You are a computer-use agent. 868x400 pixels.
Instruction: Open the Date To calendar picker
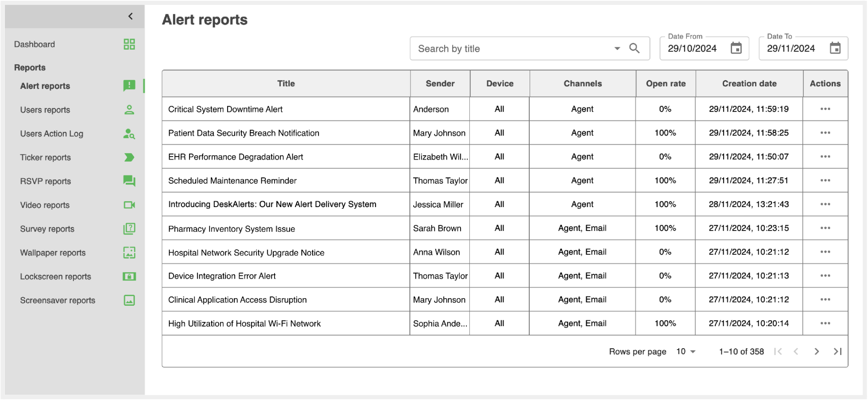835,48
